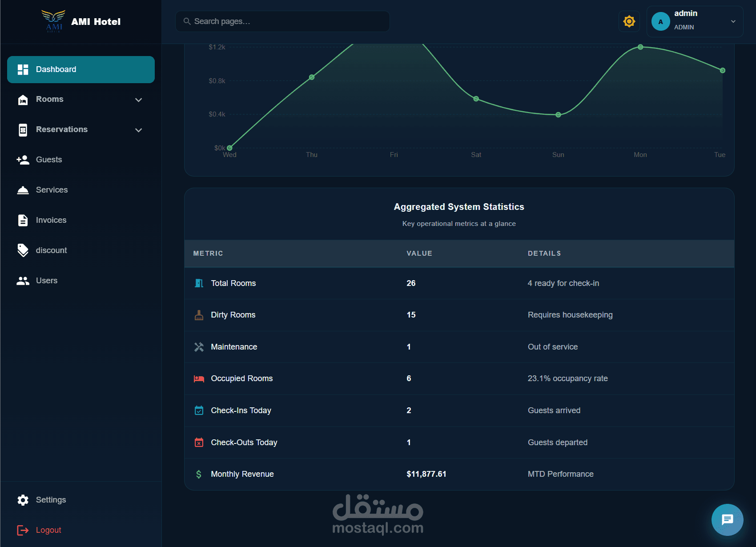
Task: Click the Tue data point on chart
Action: pos(723,70)
